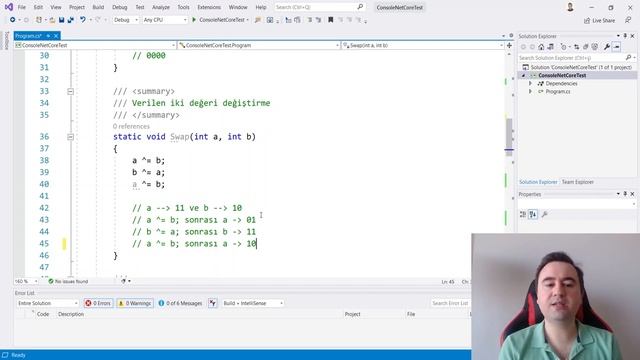Click the Collapse All icon in Solution Explorer
Viewport: 640px width, 360px height.
coord(586,47)
